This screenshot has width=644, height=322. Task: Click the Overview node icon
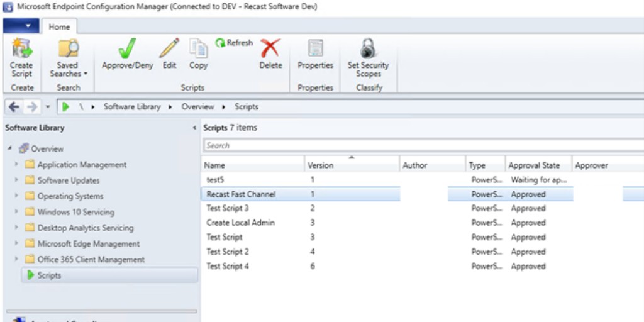click(24, 148)
